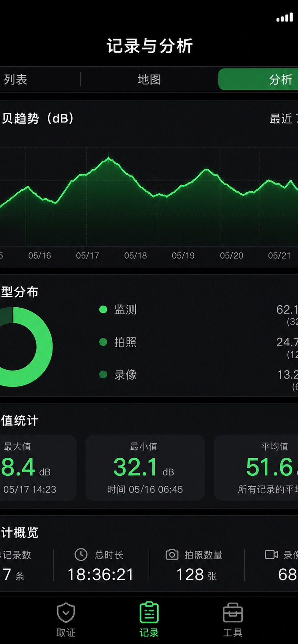Screen dimensions: 298x644
Task: Tap the 计概览 section heading
Action: tap(19, 532)
